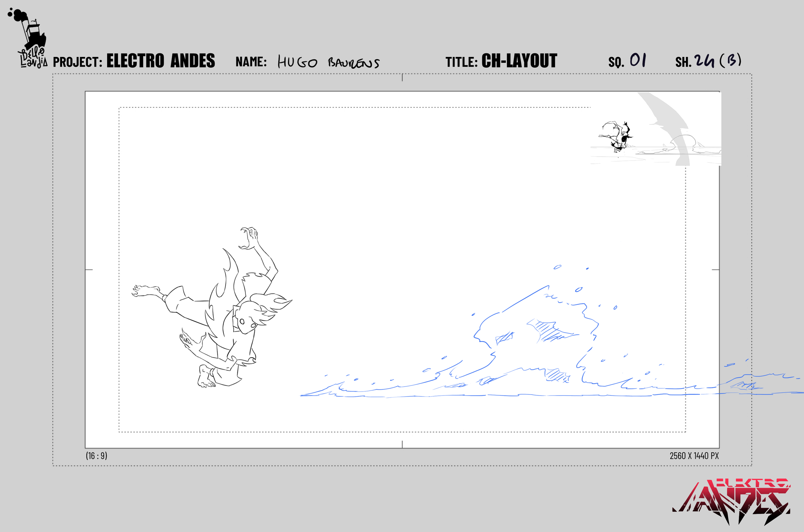Click the CH-LAYOUT title text
The height and width of the screenshot is (532, 804).
tap(519, 61)
